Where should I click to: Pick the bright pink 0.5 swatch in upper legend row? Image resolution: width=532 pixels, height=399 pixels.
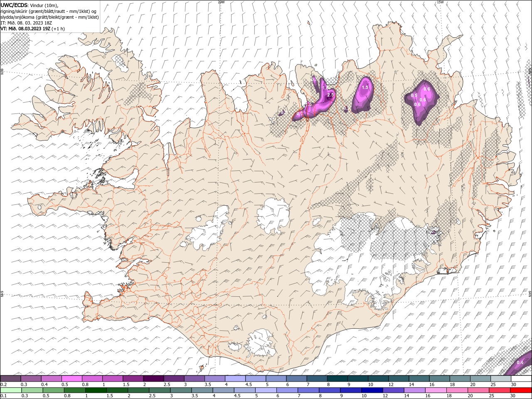[x=71, y=379]
